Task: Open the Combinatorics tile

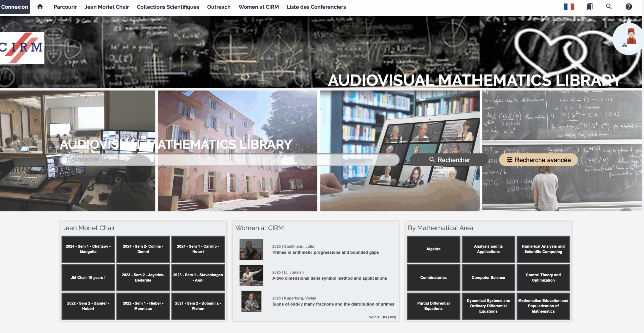Action: tap(433, 277)
